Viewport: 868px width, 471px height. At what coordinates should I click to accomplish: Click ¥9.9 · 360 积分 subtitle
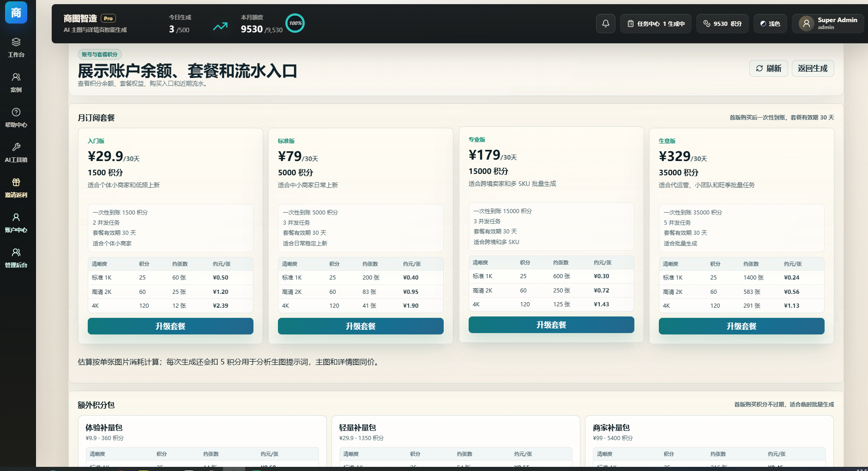coord(105,438)
